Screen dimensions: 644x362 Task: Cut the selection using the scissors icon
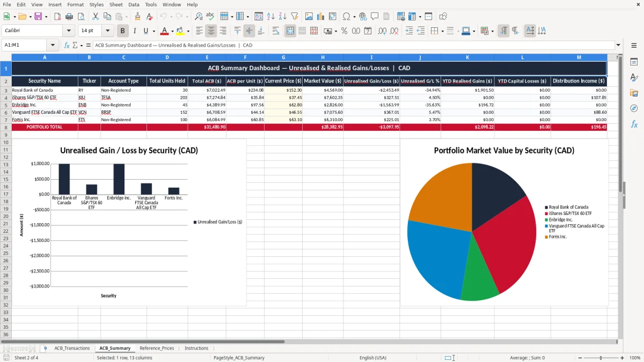(x=95, y=17)
